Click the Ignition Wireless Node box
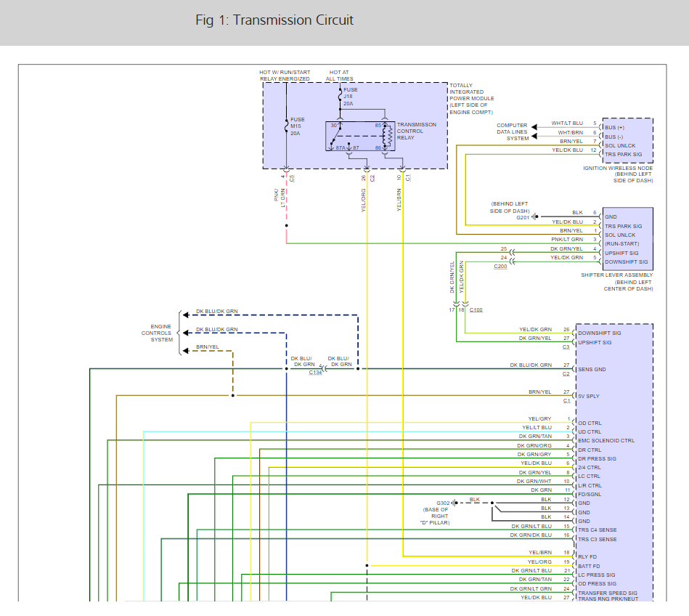This screenshot has width=689, height=616. (627, 140)
